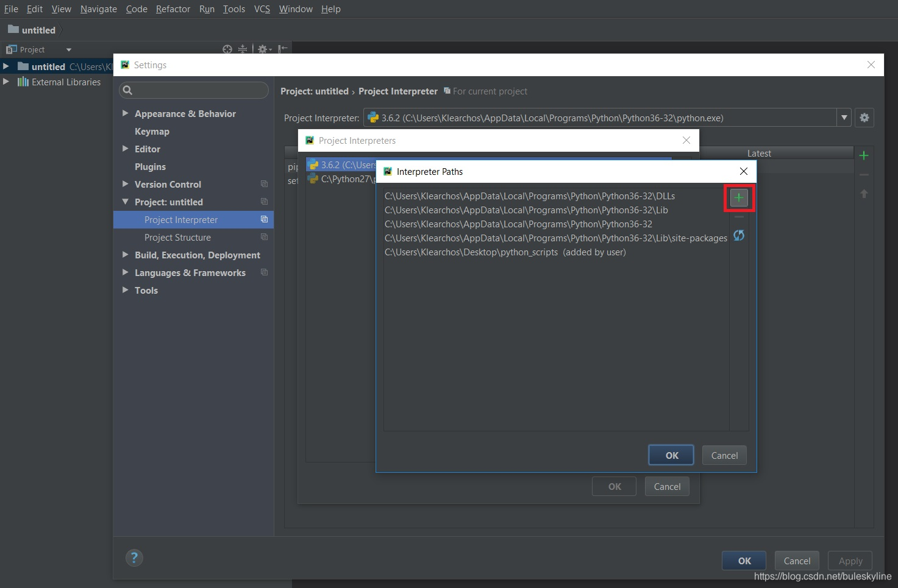Focus the Settings search field
Image resolution: width=898 pixels, height=588 pixels.
click(x=194, y=90)
